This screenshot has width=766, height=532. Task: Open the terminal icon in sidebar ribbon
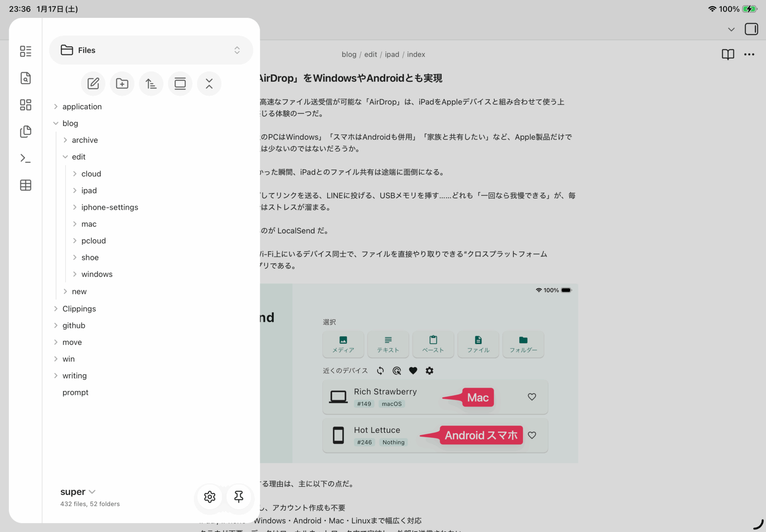click(26, 158)
